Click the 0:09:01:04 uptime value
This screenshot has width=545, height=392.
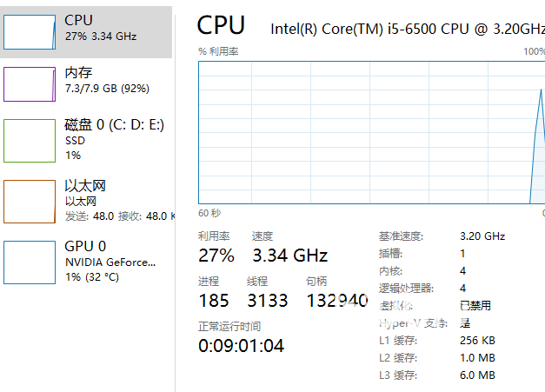[x=241, y=346]
